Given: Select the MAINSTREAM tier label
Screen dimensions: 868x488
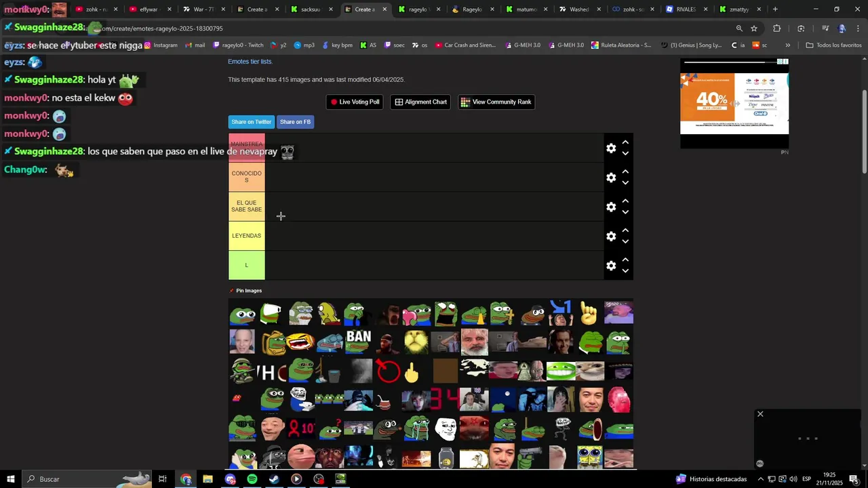Looking at the screenshot, I should [246, 148].
